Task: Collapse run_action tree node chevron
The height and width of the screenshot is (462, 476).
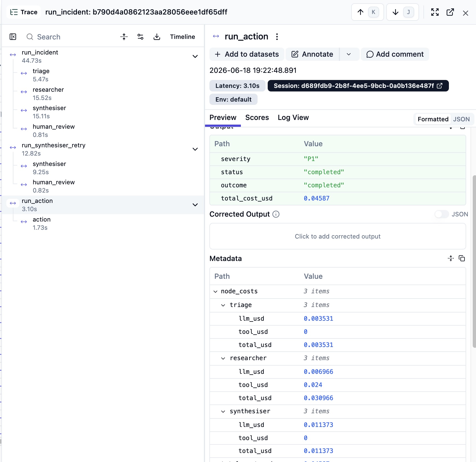Action: tap(195, 205)
